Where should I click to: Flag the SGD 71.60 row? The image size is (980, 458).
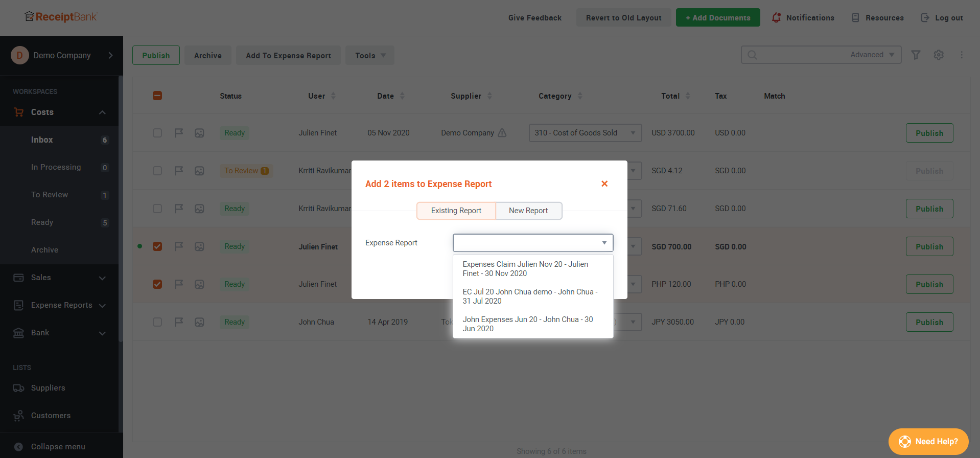179,209
